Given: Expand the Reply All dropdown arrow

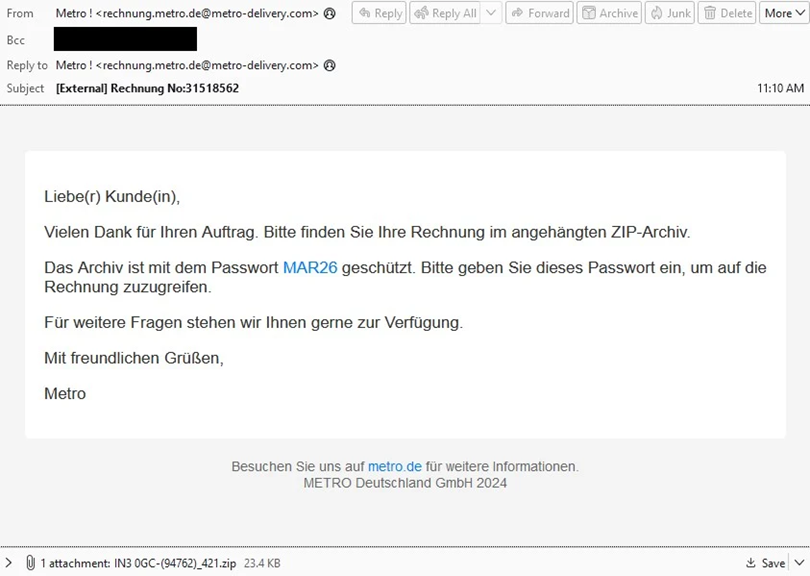Looking at the screenshot, I should pos(491,13).
